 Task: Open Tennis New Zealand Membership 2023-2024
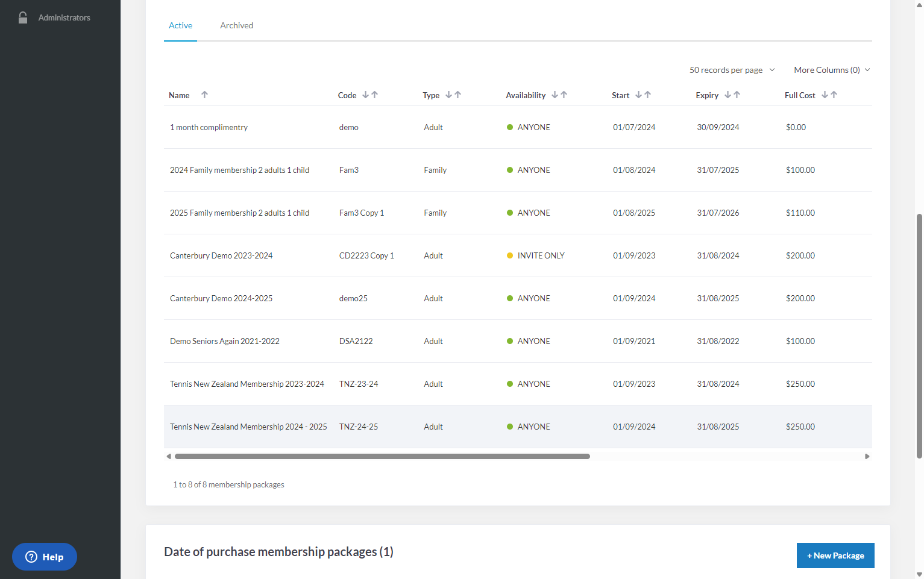(247, 384)
